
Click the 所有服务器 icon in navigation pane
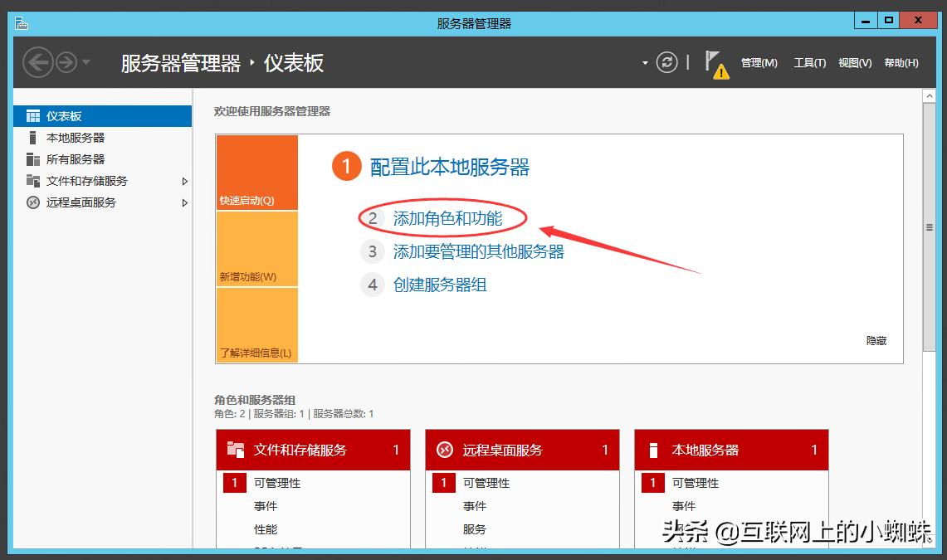pos(35,159)
